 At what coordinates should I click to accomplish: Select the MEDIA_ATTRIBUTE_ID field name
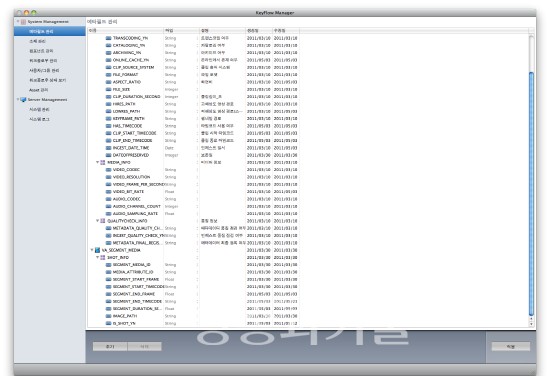(x=133, y=272)
